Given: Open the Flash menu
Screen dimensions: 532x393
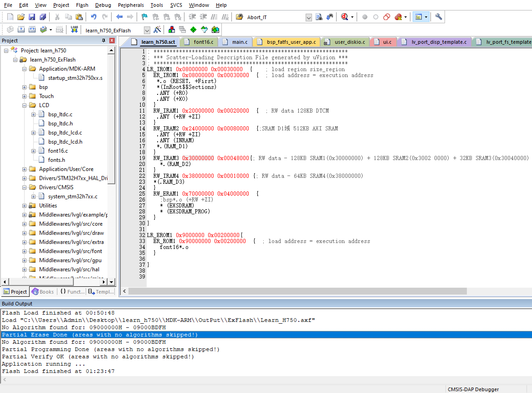Looking at the screenshot, I should tap(82, 5).
